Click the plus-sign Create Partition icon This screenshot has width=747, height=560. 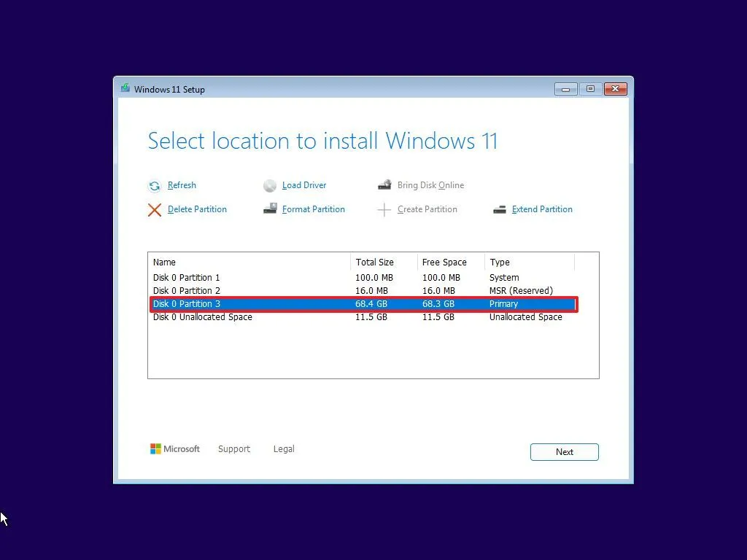pyautogui.click(x=384, y=209)
